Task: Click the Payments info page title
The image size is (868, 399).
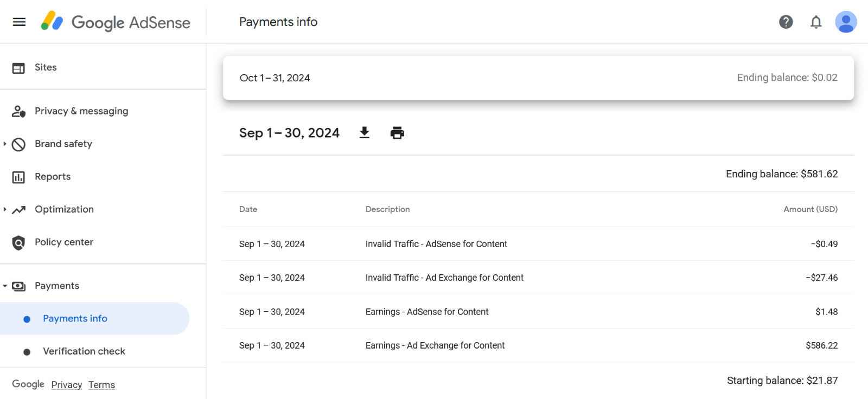Action: [x=278, y=22]
